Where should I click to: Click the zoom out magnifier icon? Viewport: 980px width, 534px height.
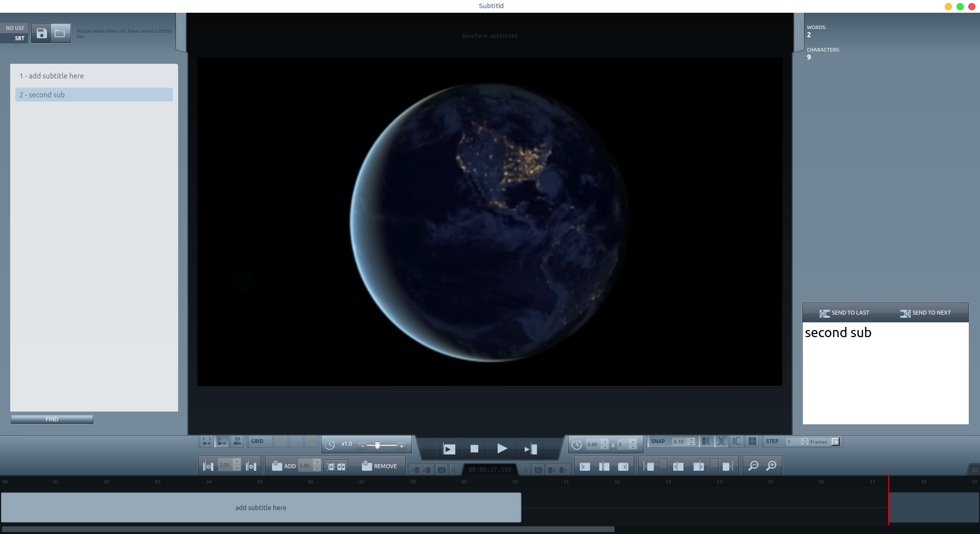753,466
